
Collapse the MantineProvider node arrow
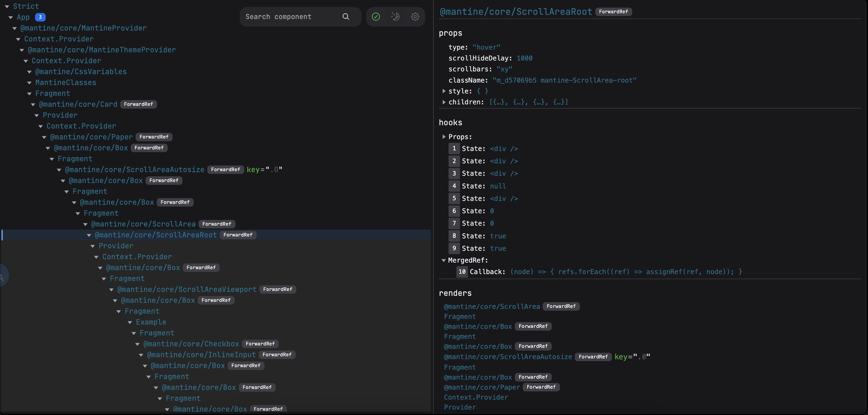pos(15,28)
